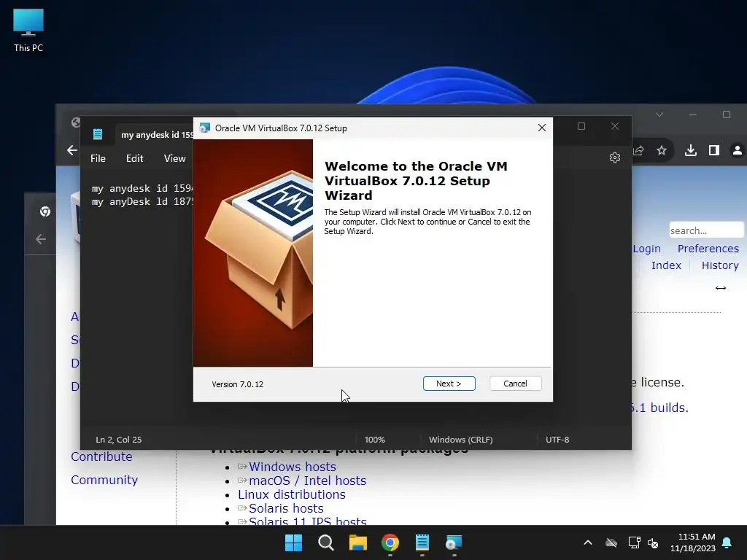Image resolution: width=747 pixels, height=560 pixels.
Task: Click Next in the VirtualBox Setup wizard
Action: 449,384
